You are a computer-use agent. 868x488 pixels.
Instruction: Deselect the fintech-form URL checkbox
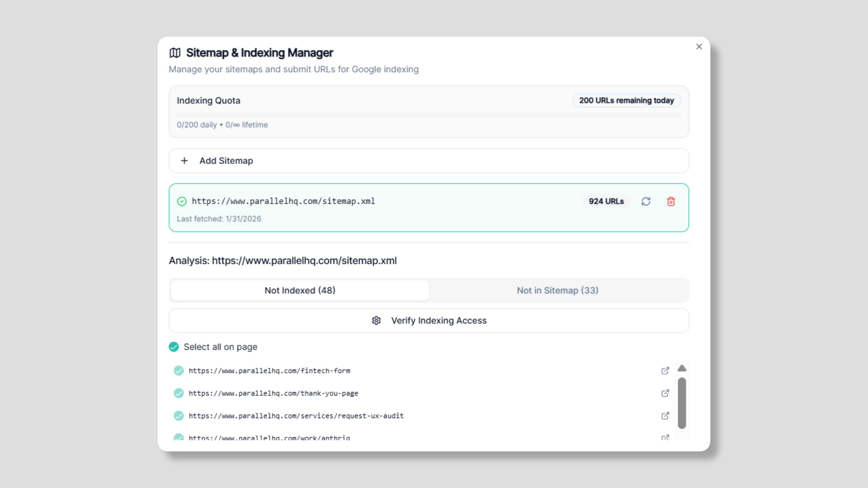pyautogui.click(x=179, y=371)
